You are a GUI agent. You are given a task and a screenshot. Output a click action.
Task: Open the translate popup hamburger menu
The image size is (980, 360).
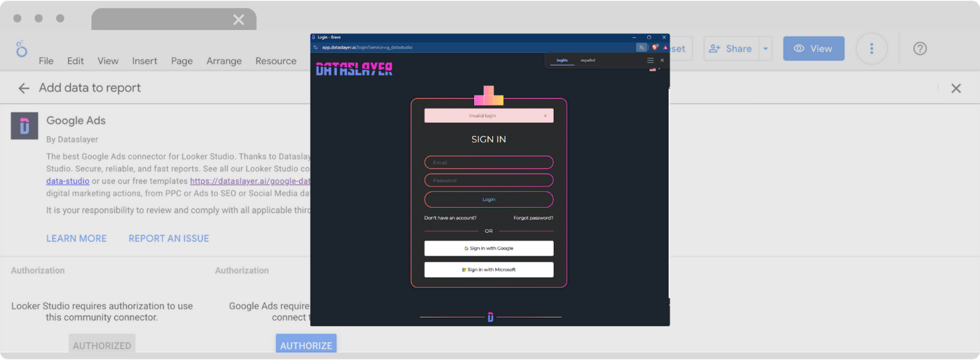pyautogui.click(x=650, y=60)
